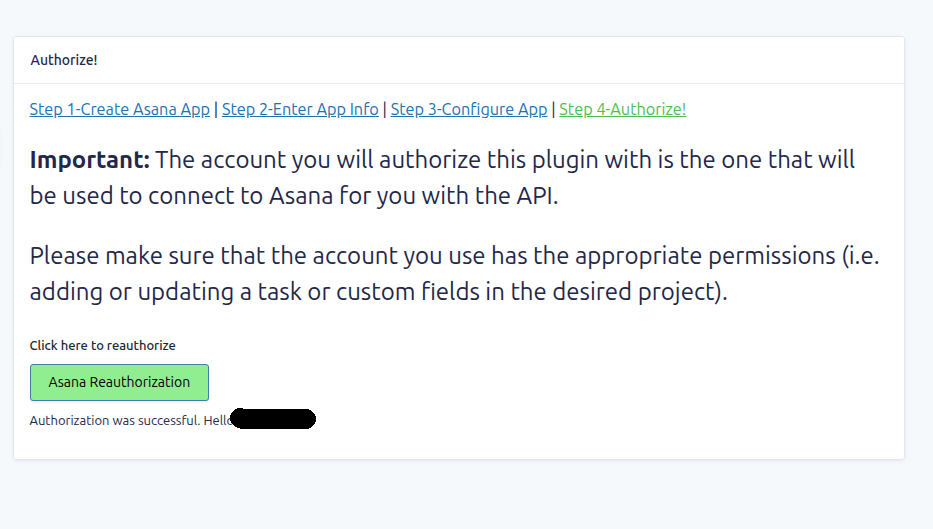
Task: Open the Step 3-Configure App link
Action: (468, 109)
